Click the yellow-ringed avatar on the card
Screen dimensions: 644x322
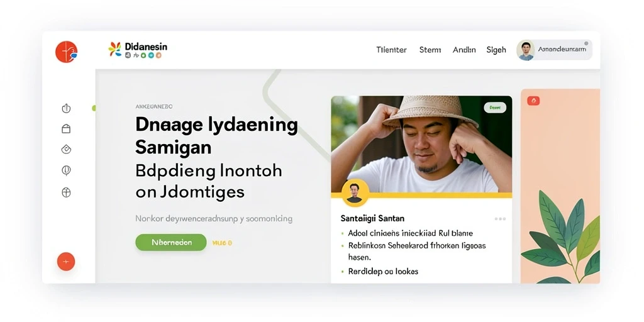click(x=355, y=192)
